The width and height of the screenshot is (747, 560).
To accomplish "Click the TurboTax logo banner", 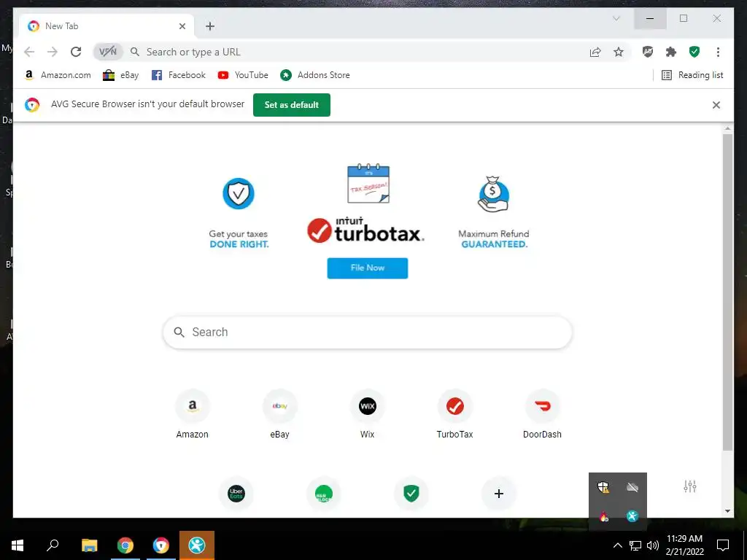I will (365, 230).
